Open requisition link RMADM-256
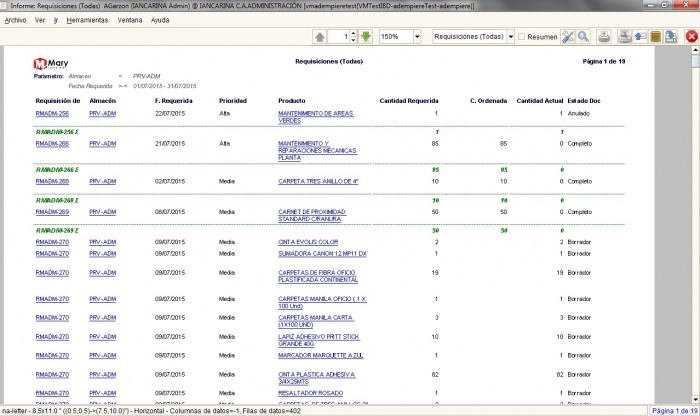700x416 pixels. 52,113
